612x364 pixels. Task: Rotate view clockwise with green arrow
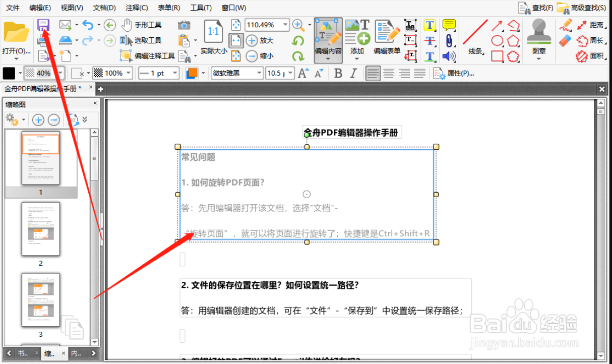tap(298, 56)
